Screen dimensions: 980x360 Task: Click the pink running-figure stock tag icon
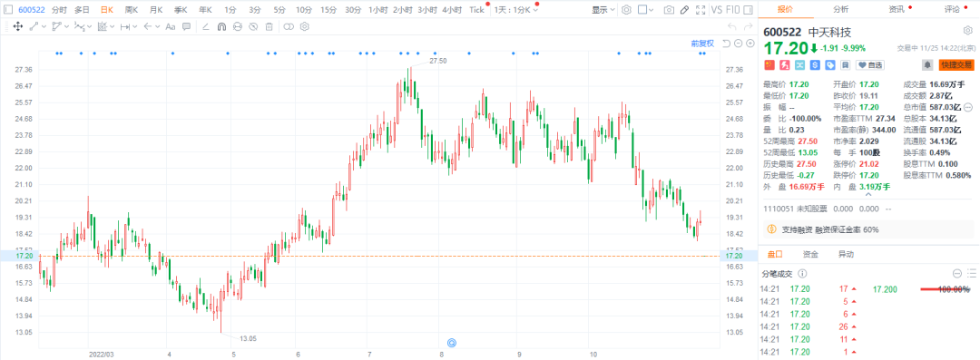pos(784,65)
